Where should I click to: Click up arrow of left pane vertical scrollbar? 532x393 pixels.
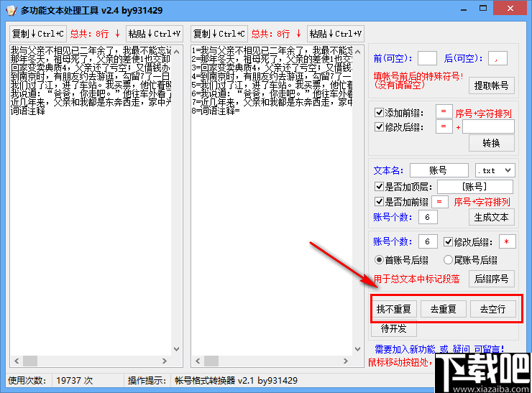coord(176,52)
